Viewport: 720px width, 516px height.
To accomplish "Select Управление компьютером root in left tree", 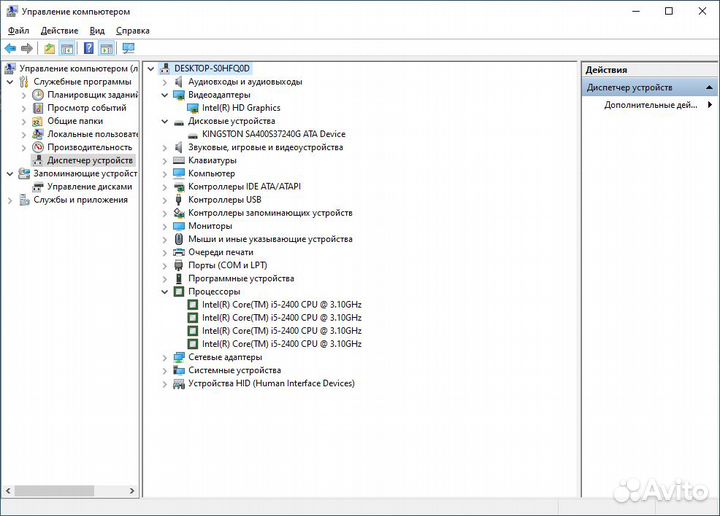I will pos(78,68).
